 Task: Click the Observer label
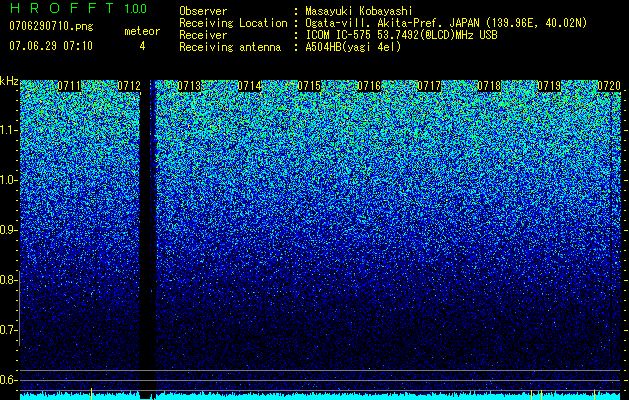pos(203,11)
